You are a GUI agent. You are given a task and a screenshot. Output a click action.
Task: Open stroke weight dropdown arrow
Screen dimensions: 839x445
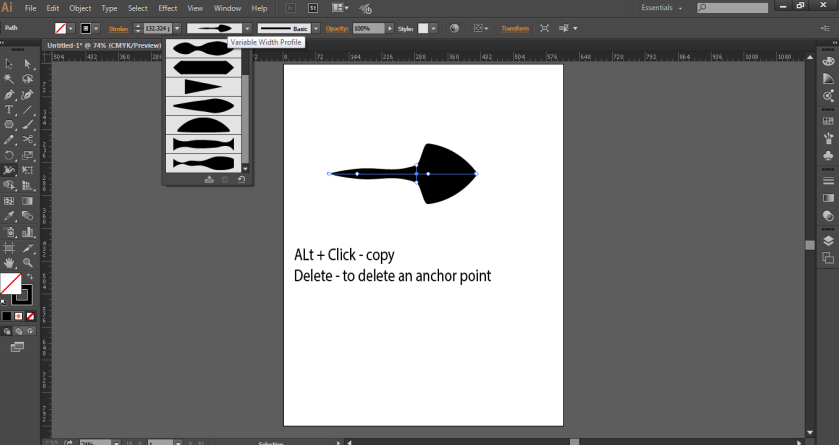[x=177, y=28]
